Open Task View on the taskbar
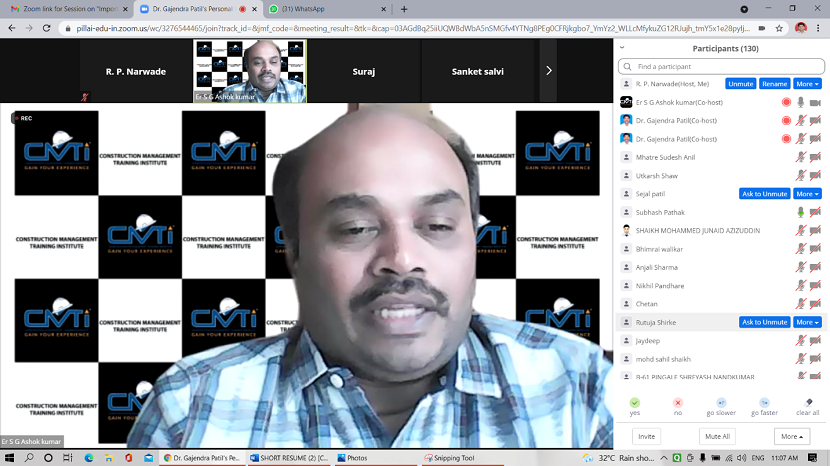 [67, 458]
